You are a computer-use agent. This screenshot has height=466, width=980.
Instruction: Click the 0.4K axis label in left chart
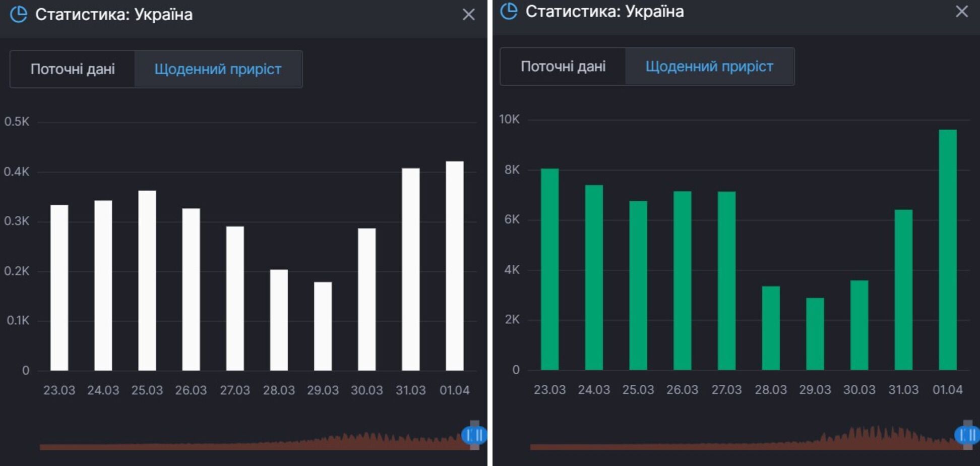tap(17, 171)
